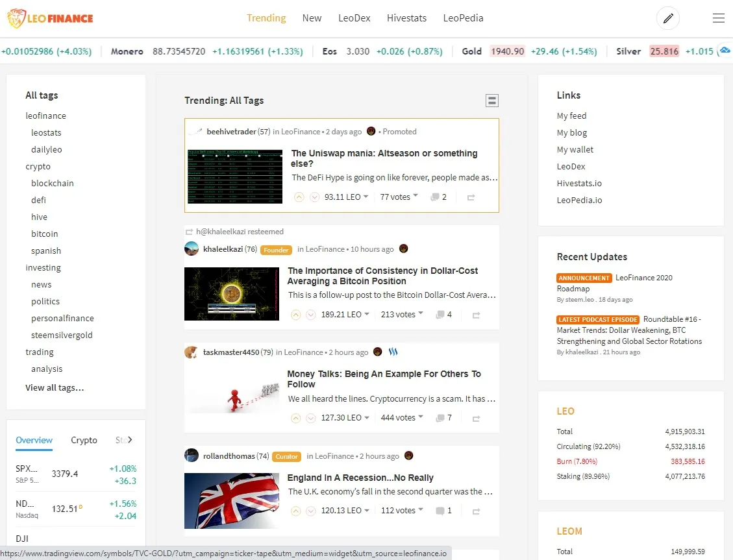Expand the 112 votes dropdown
This screenshot has width=733, height=560.
pyautogui.click(x=402, y=511)
